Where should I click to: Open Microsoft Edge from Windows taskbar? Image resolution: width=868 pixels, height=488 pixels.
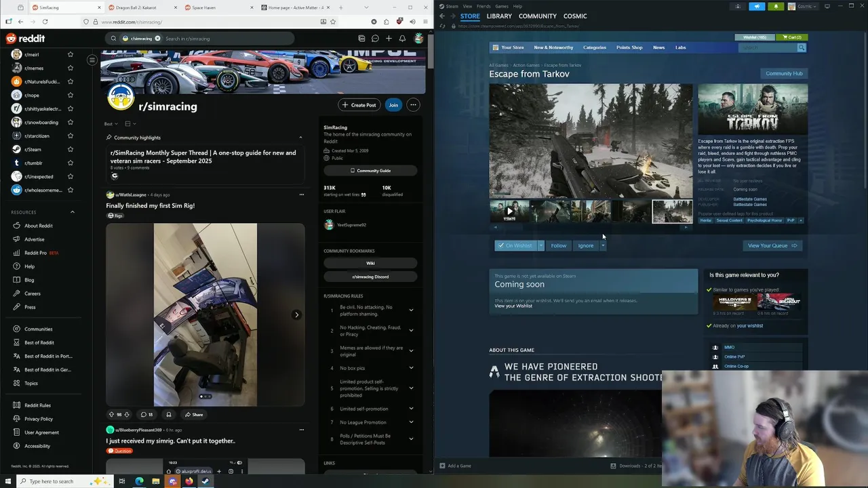[x=139, y=481]
